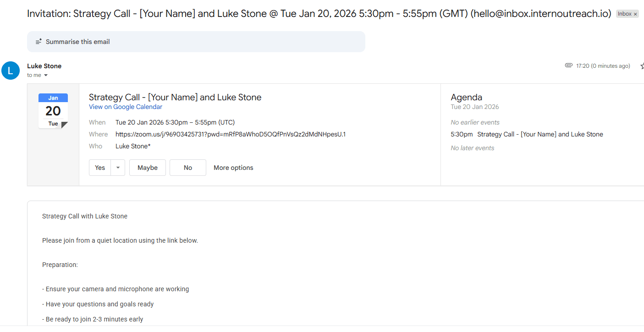Screen dimensions: 644x332
Task: Decline the invitation with No
Action: point(188,168)
